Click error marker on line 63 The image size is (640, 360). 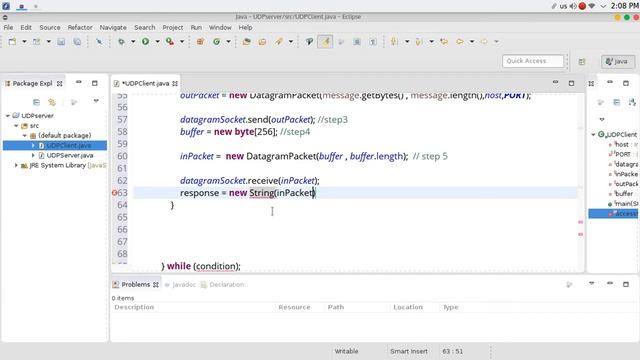(x=114, y=193)
